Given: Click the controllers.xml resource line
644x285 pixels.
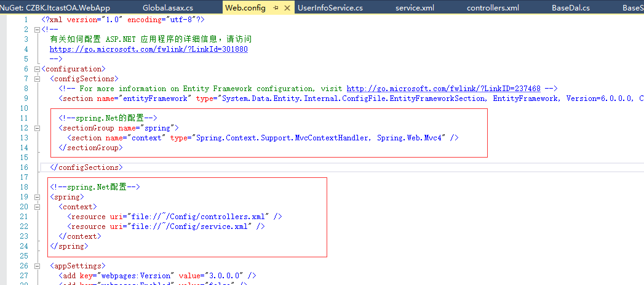Looking at the screenshot, I should (175, 217).
